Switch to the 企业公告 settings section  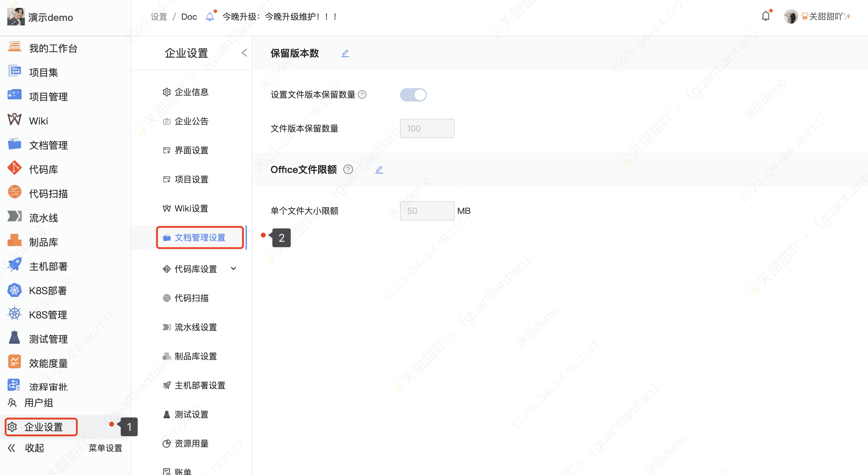(x=191, y=121)
